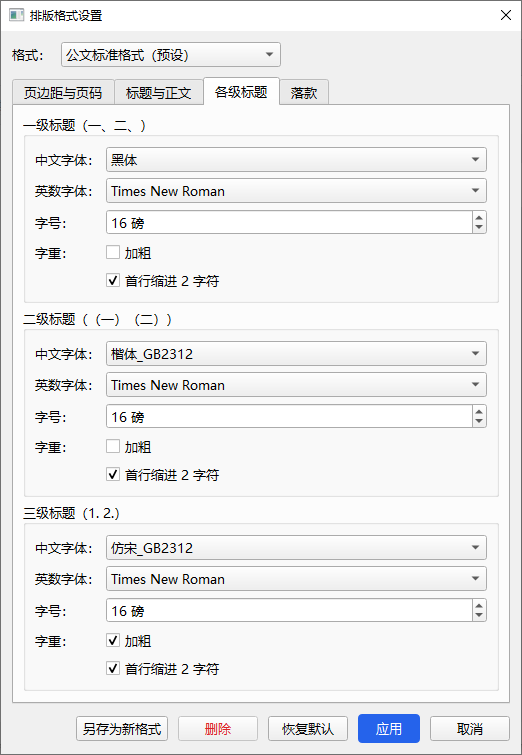
Task: Open the 仿宋_GB2312 font dropdown
Action: pyautogui.click(x=296, y=548)
